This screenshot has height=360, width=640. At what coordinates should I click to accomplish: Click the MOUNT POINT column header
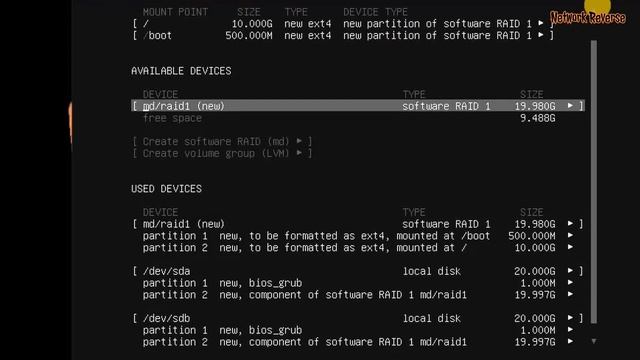tap(176, 12)
